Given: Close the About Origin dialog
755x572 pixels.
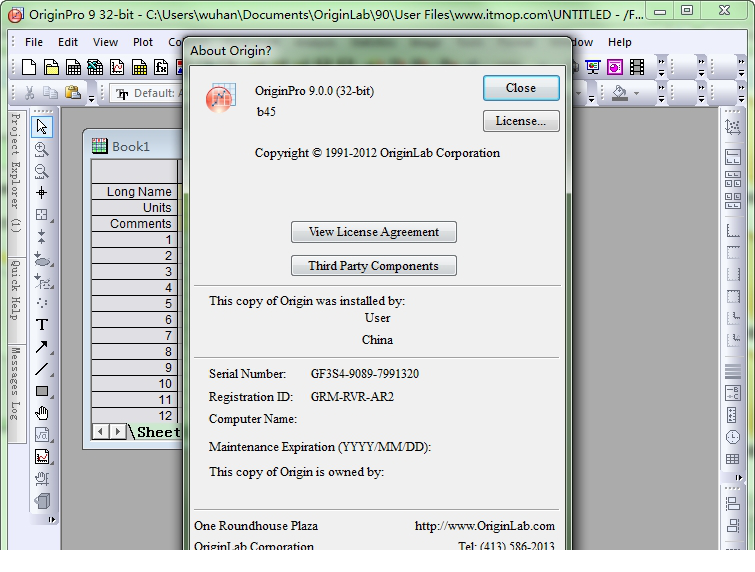Looking at the screenshot, I should (521, 88).
